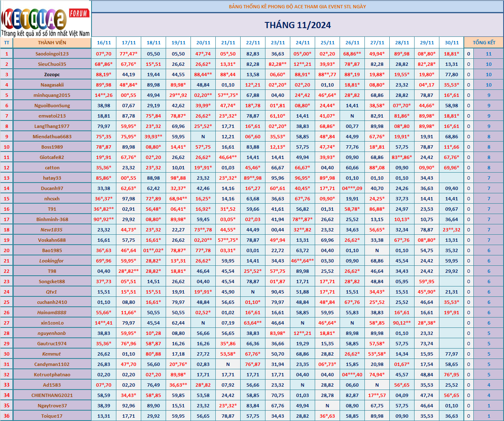Click the TỔNG KẾT column header
The height and width of the screenshot is (421, 504).
pos(484,43)
